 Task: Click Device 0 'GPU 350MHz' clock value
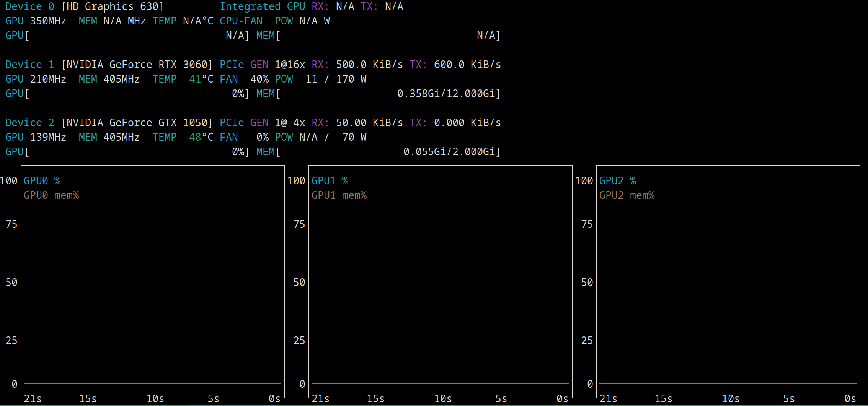pyautogui.click(x=36, y=21)
